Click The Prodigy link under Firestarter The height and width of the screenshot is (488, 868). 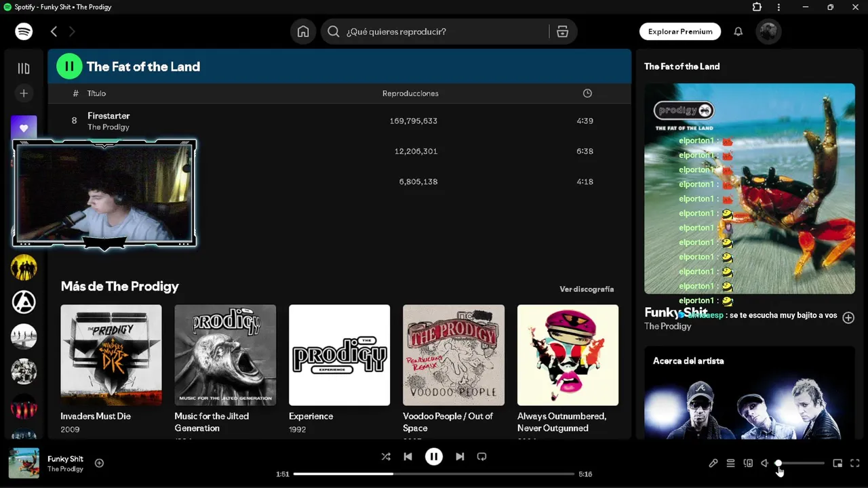[x=108, y=127]
